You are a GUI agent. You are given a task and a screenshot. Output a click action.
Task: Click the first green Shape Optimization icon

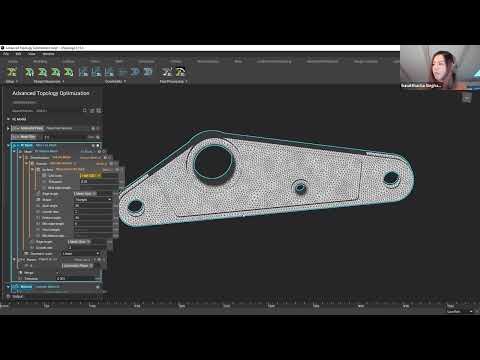pyautogui.click(x=29, y=72)
